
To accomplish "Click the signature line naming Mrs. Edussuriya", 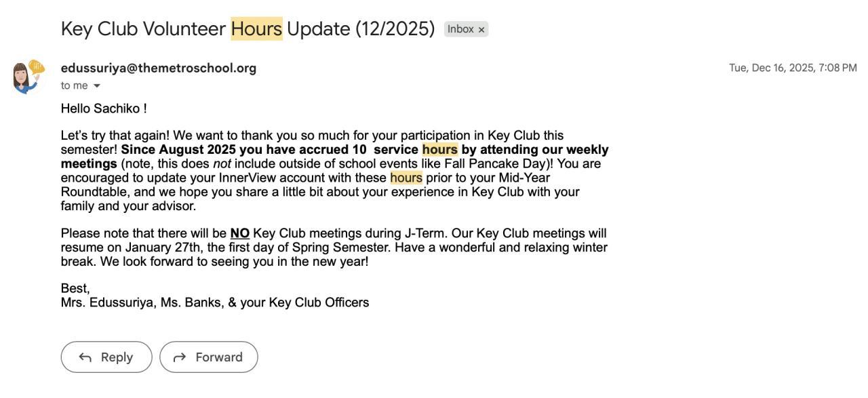I will point(215,302).
